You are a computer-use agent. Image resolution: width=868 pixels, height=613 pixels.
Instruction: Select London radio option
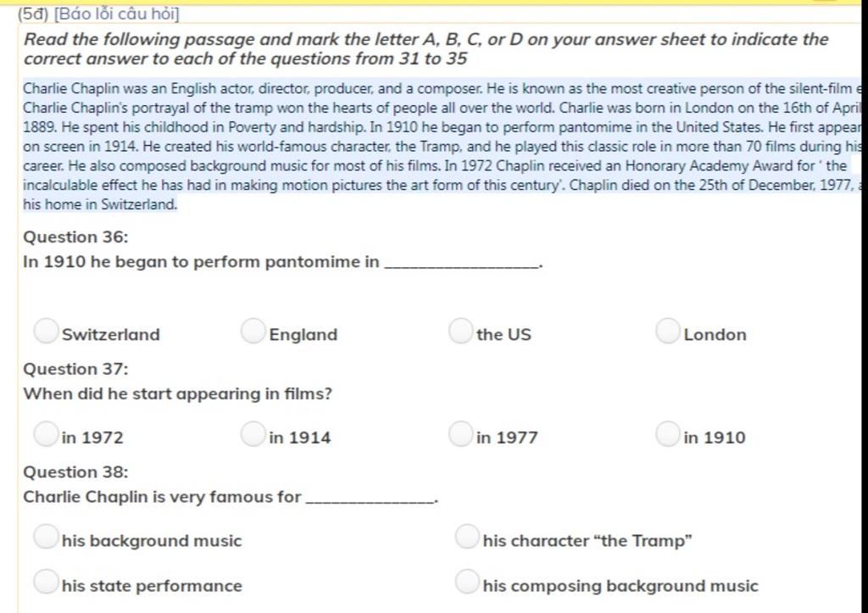tap(668, 331)
